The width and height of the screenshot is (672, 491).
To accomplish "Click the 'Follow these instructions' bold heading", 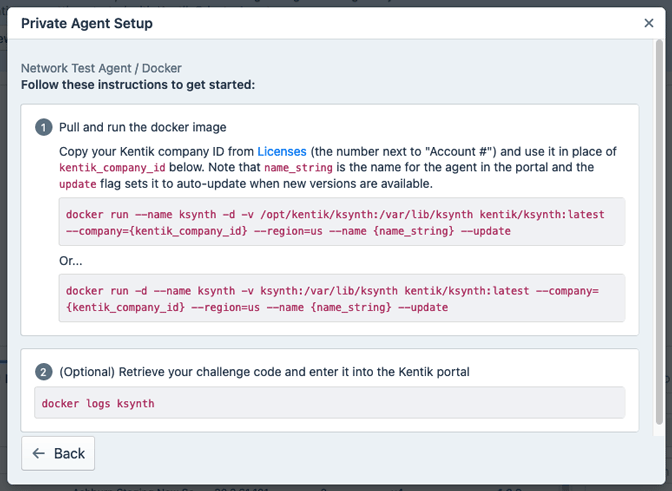I will [138, 84].
